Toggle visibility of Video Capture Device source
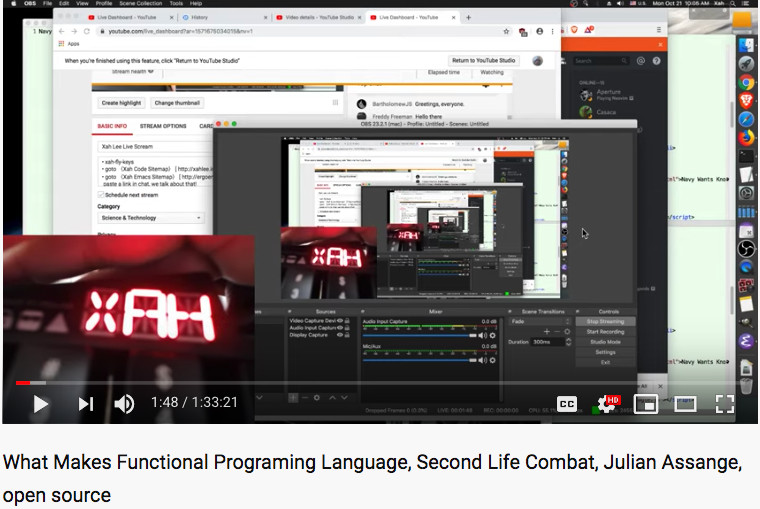The image size is (760, 509). pos(340,321)
